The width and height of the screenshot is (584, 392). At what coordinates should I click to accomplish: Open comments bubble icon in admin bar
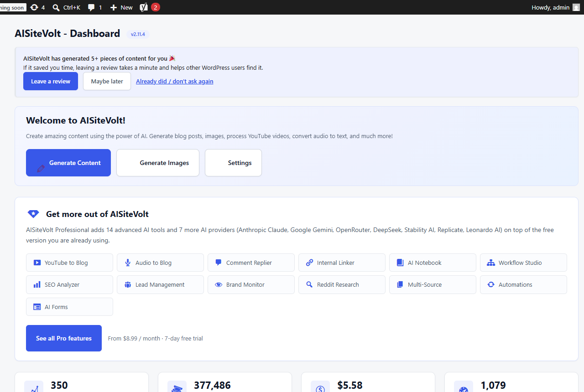point(91,8)
